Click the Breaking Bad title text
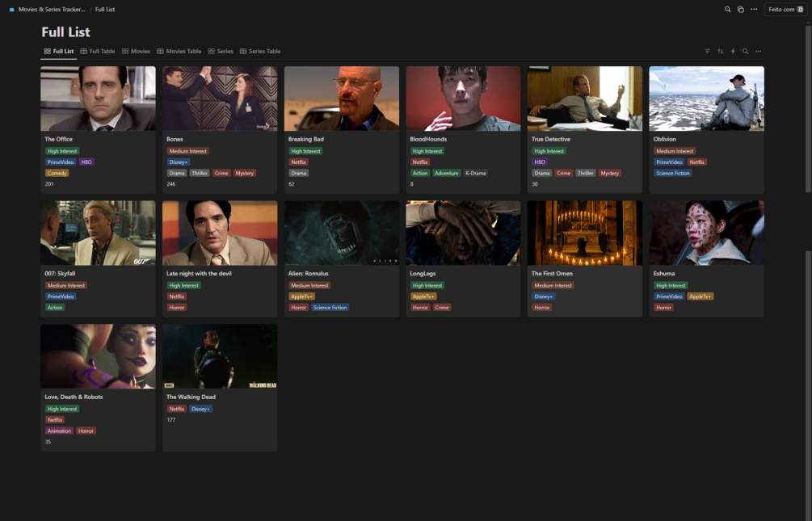 coord(305,139)
